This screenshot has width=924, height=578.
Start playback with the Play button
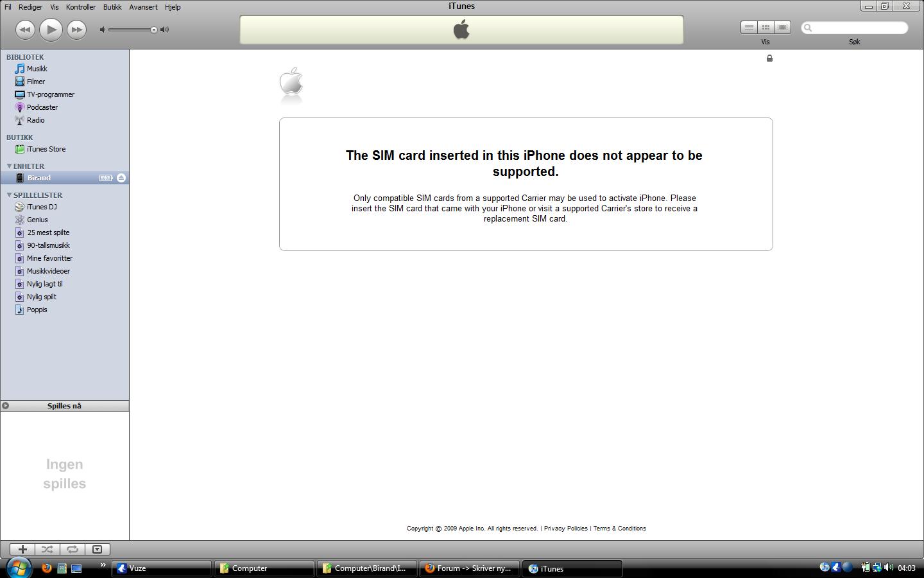pyautogui.click(x=51, y=30)
